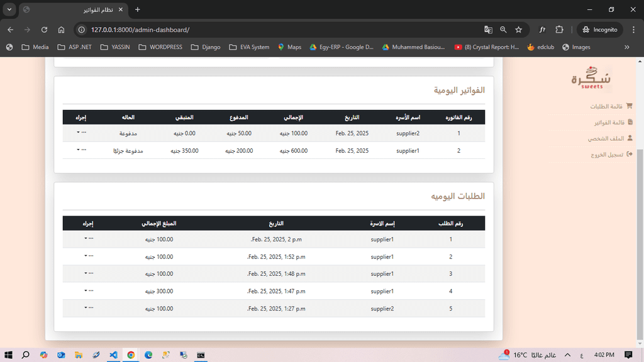Open the WORDPRESS bookmarks folder
The height and width of the screenshot is (362, 644).
[160, 47]
